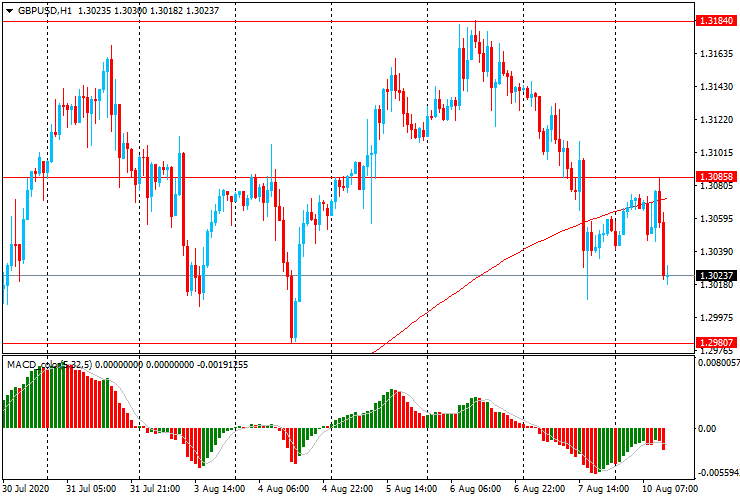Screen dimensions: 740x500
Task: Select the 4 Aug 06:00 time label
Action: 284,488
